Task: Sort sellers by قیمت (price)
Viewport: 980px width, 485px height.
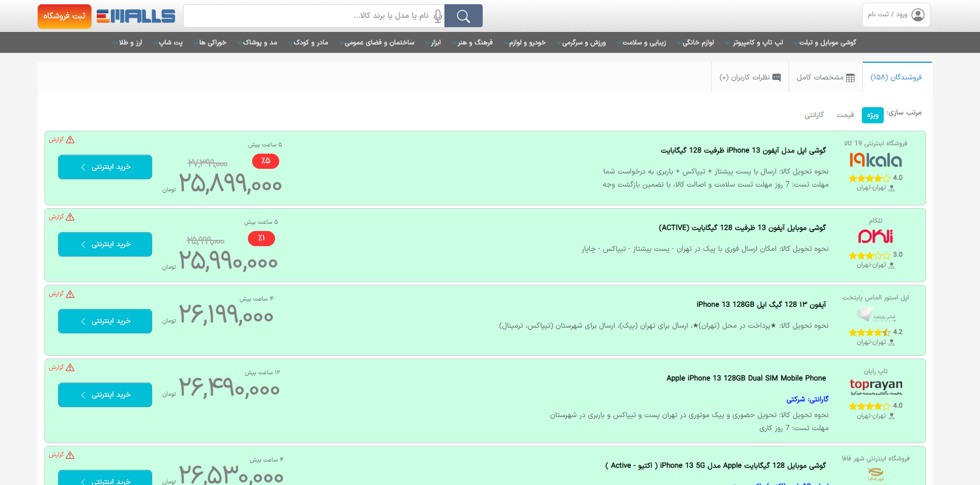Action: click(x=845, y=115)
